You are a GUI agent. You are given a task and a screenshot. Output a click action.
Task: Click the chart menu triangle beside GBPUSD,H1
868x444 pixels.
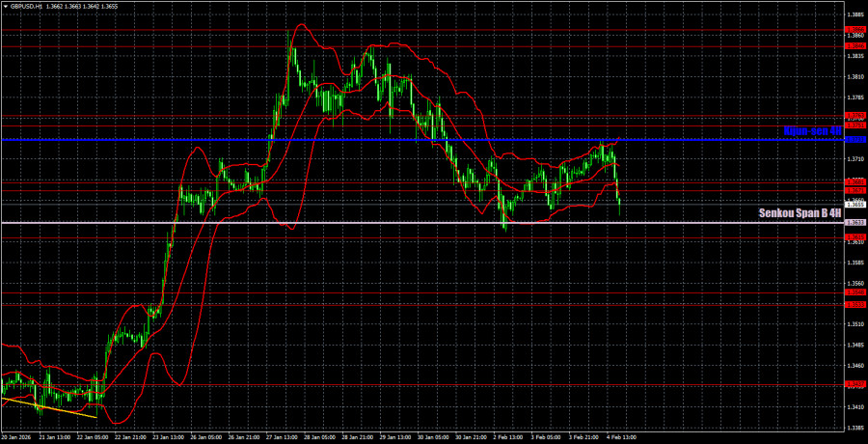pos(5,5)
